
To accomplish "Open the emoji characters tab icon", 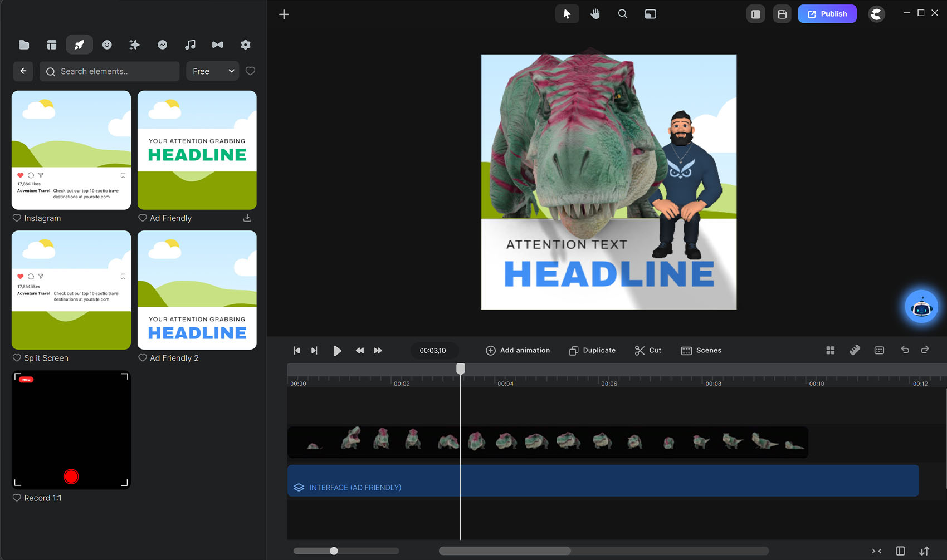I will [x=107, y=45].
